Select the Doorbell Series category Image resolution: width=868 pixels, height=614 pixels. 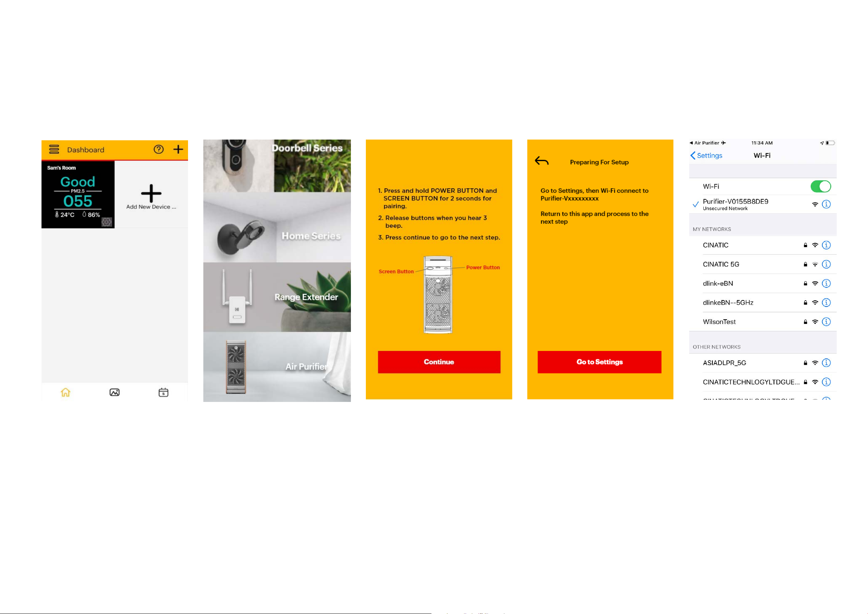tap(277, 165)
